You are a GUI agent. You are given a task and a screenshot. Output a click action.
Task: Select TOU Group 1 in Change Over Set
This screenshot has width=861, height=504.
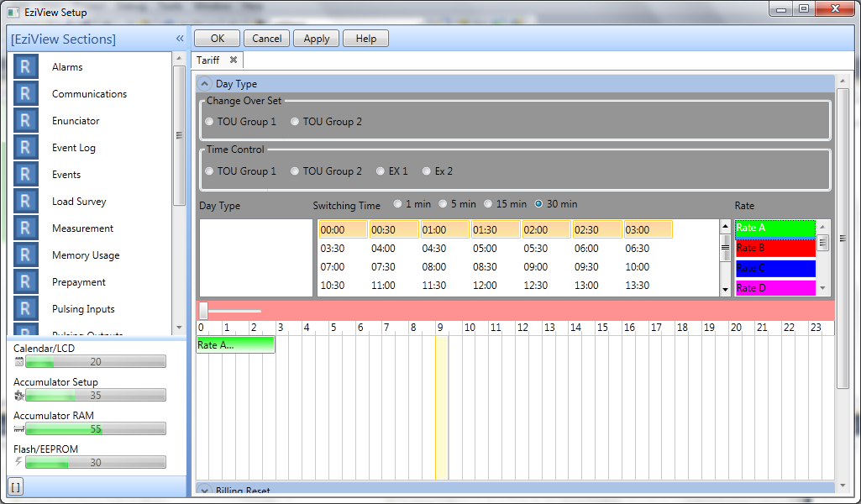pos(209,122)
